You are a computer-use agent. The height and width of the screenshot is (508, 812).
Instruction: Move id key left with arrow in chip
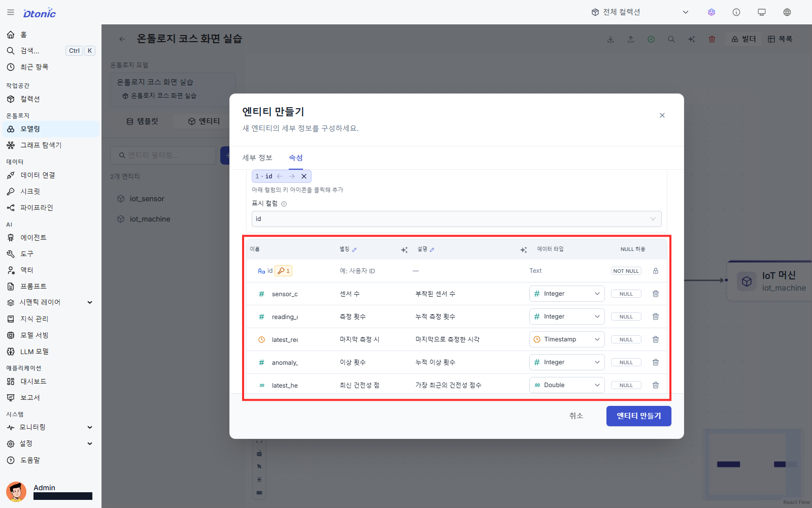pos(280,176)
